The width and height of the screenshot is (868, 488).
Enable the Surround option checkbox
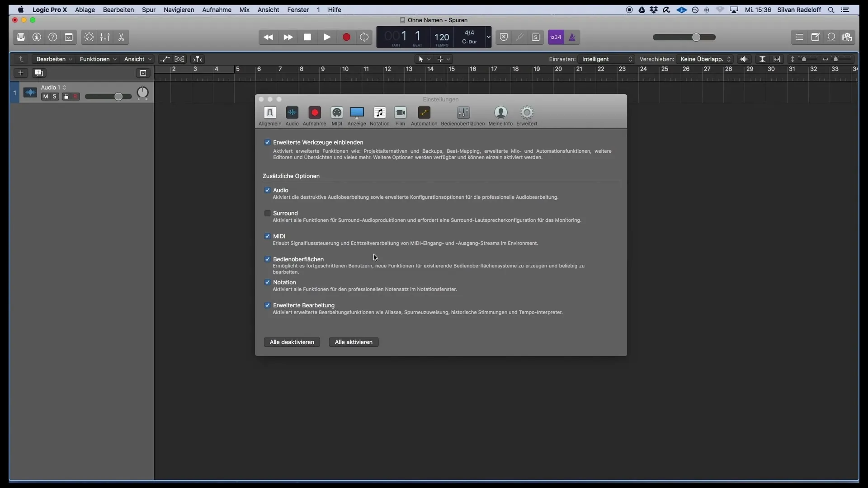click(268, 213)
